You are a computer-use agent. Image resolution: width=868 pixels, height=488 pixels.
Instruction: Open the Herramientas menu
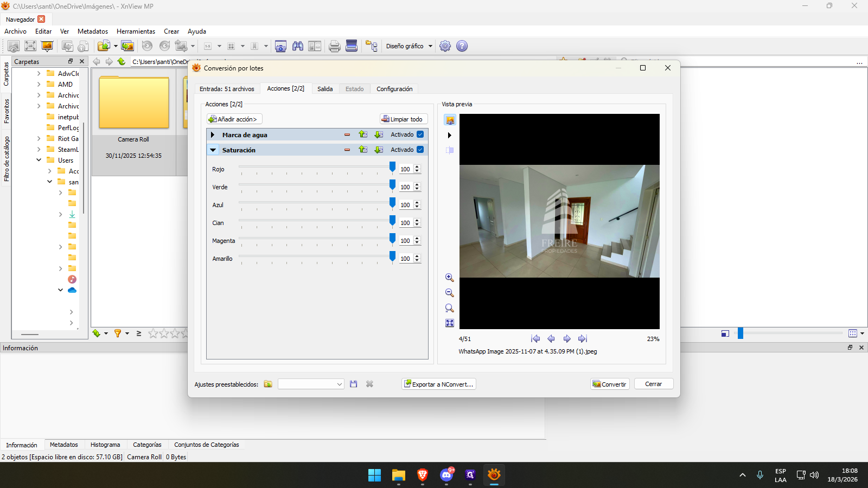(136, 31)
